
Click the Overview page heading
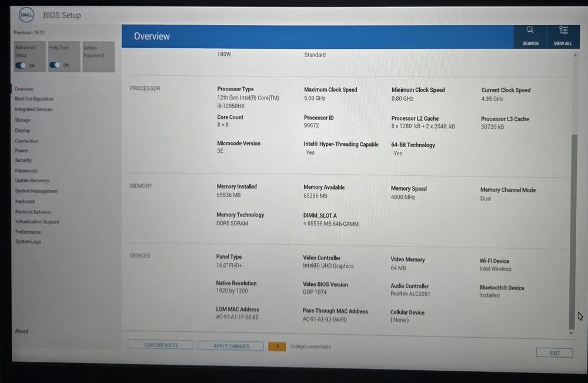pyautogui.click(x=152, y=36)
